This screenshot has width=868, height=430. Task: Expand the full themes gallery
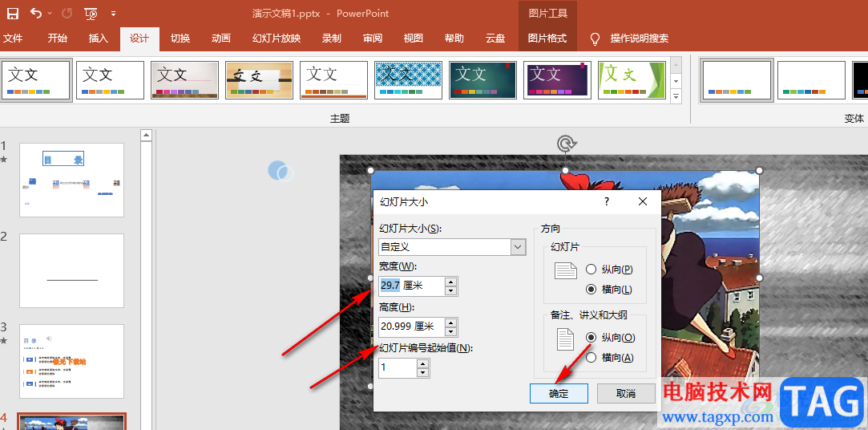pyautogui.click(x=676, y=95)
